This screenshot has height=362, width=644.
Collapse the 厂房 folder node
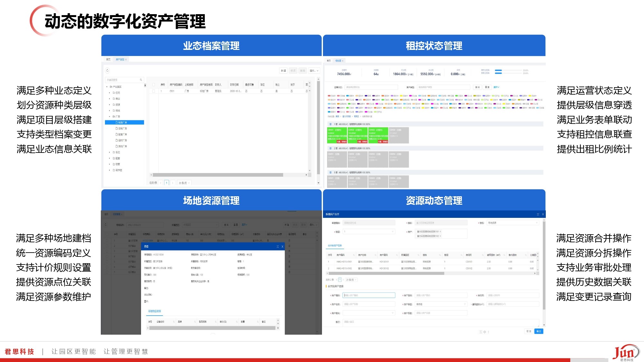point(109,116)
